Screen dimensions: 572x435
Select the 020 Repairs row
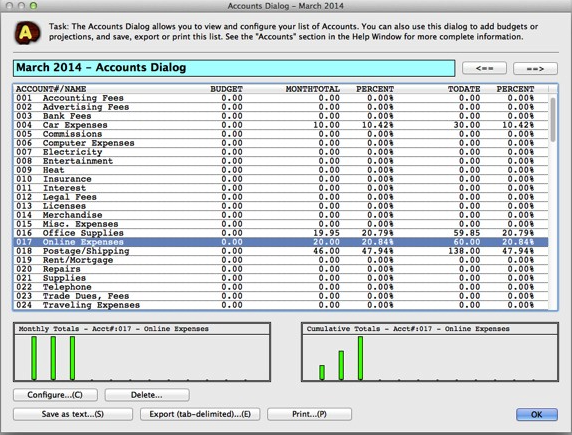(x=281, y=269)
